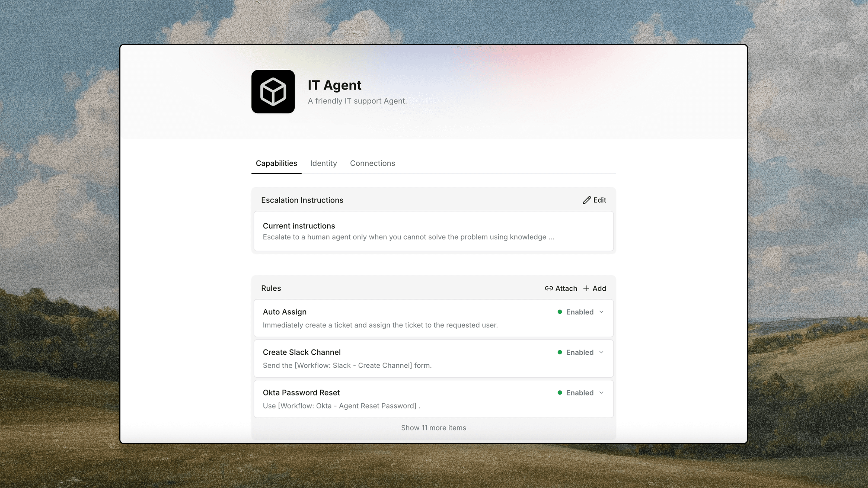
Task: Expand the Okta Password Reset chevron
Action: coord(601,393)
